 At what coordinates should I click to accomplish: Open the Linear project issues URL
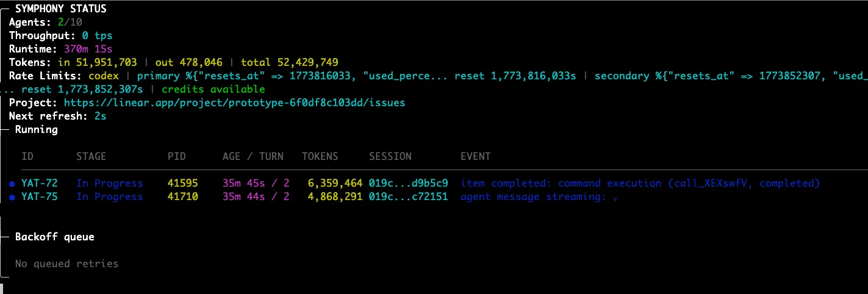[234, 102]
